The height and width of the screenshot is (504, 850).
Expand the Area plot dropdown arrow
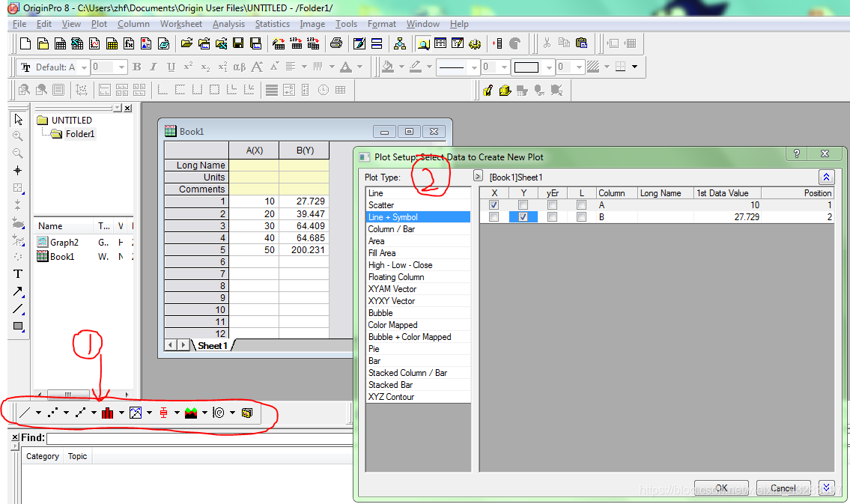point(204,413)
